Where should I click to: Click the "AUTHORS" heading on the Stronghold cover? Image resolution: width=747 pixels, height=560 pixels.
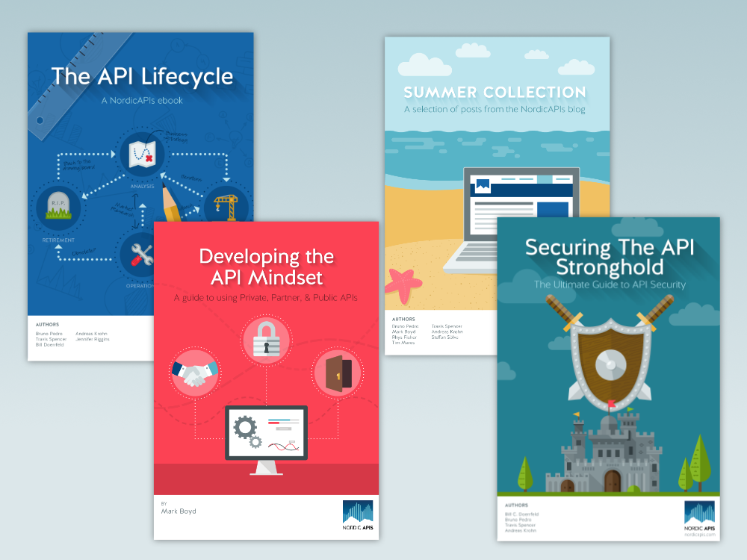tap(516, 505)
